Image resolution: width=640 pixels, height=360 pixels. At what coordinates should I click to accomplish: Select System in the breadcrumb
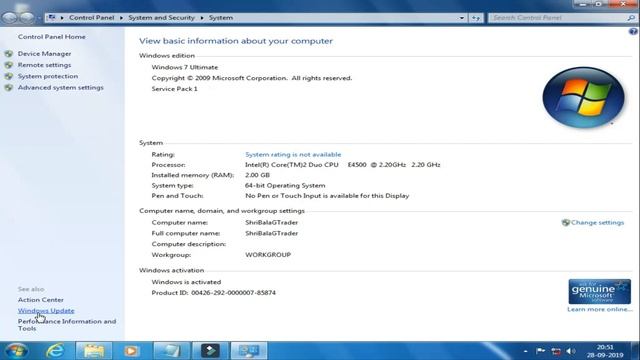(x=221, y=18)
